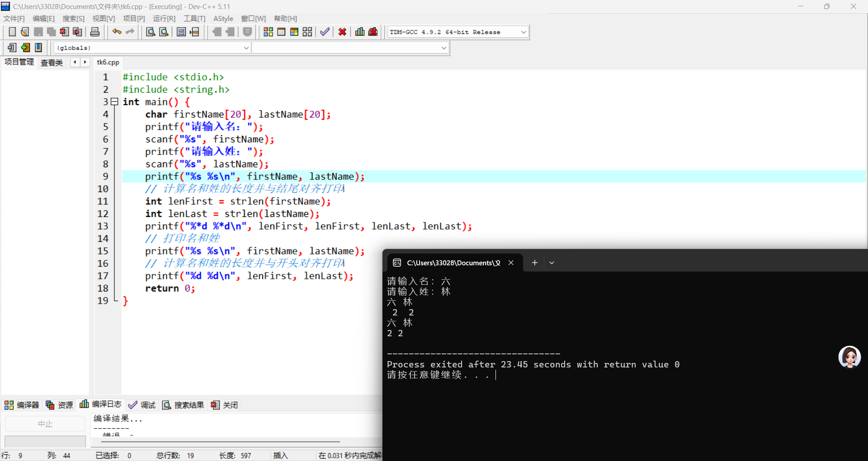The image size is (868, 461).
Task: Switch to the 调试 bottom tab
Action: [x=142, y=405]
